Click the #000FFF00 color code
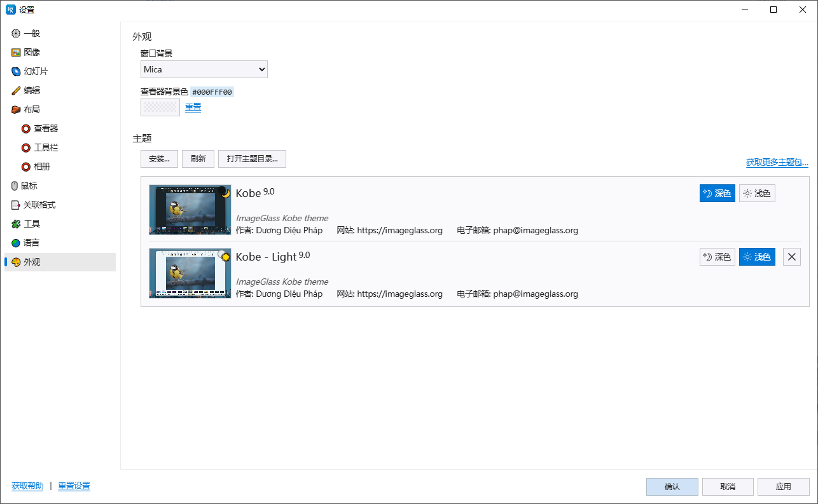 (x=212, y=92)
